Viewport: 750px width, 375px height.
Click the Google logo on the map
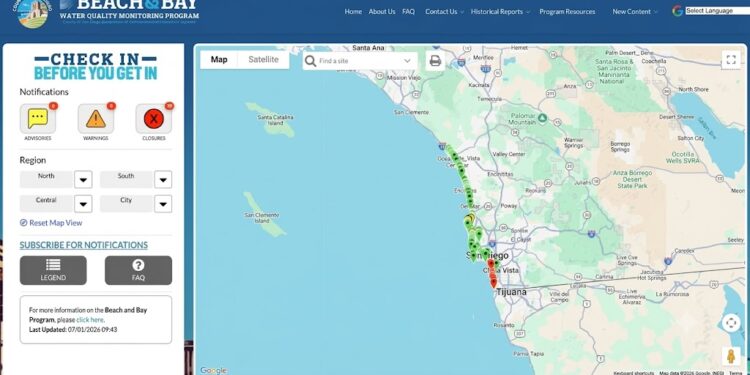(213, 370)
